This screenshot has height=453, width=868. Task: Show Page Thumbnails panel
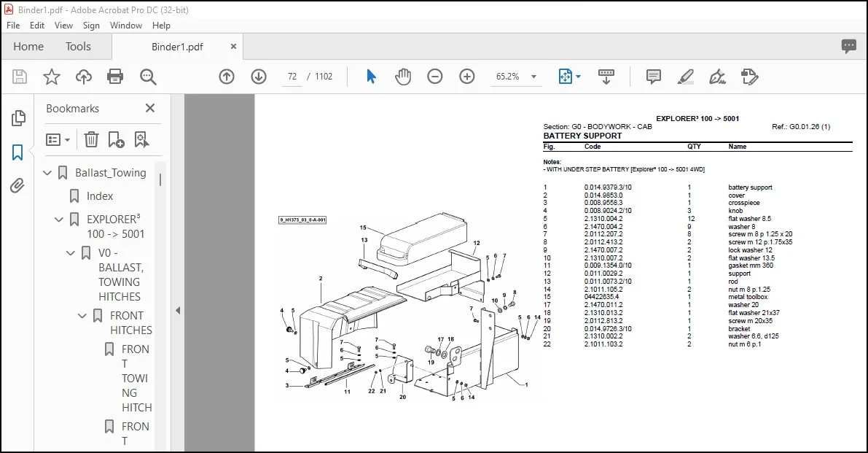17,118
